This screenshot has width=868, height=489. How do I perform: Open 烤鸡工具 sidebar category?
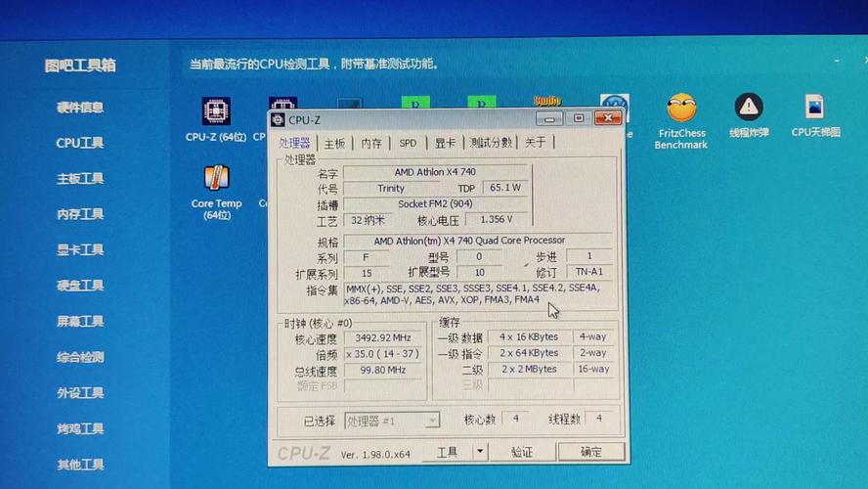tap(80, 428)
